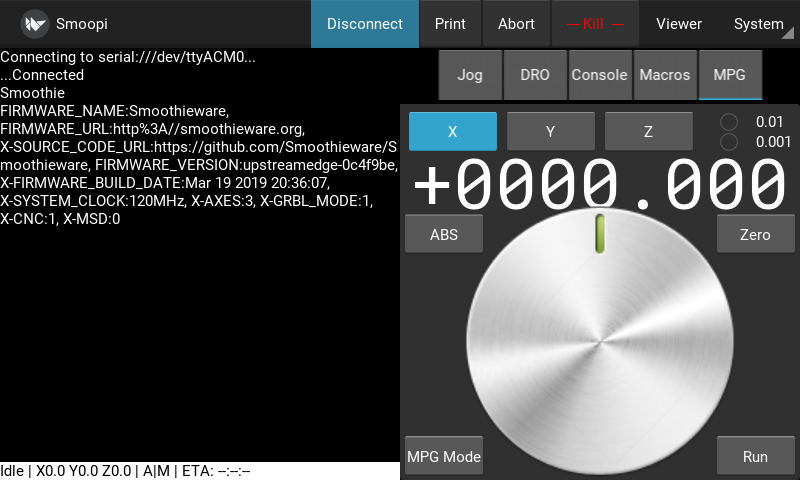Click the Smoopi app title text
Image resolution: width=800 pixels, height=480 pixels.
(x=82, y=24)
